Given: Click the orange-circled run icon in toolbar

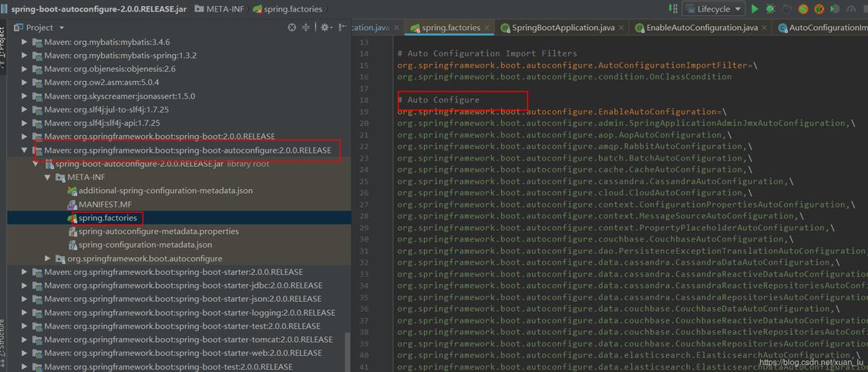Looking at the screenshot, I should click(802, 9).
